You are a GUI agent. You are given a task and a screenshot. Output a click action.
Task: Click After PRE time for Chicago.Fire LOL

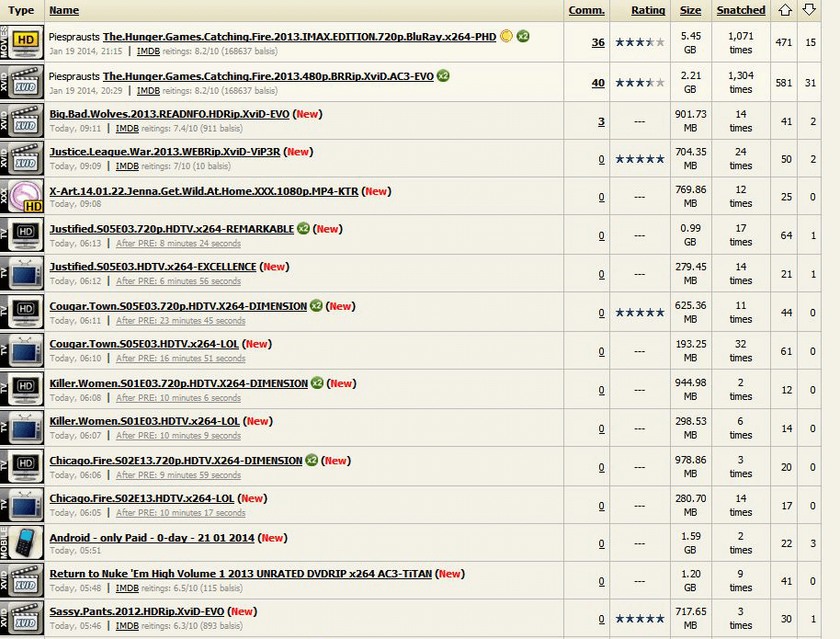(180, 512)
